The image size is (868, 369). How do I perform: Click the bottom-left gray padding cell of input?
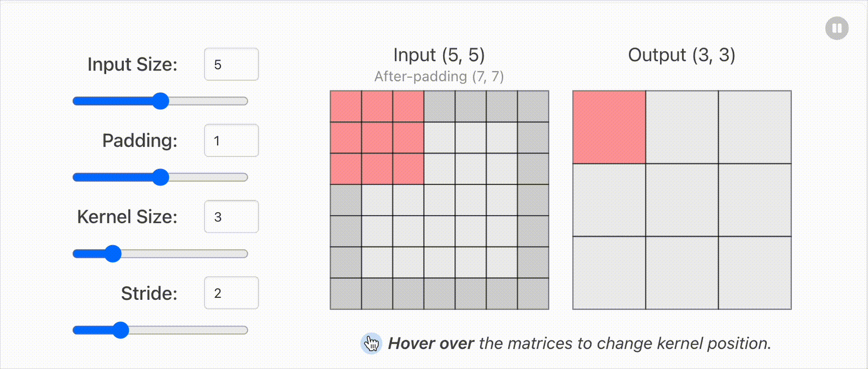[x=346, y=293]
